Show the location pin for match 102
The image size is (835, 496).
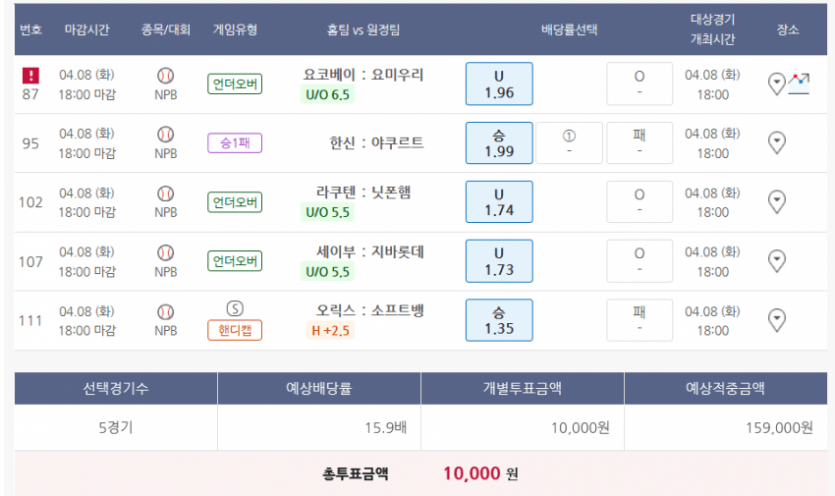tap(777, 202)
